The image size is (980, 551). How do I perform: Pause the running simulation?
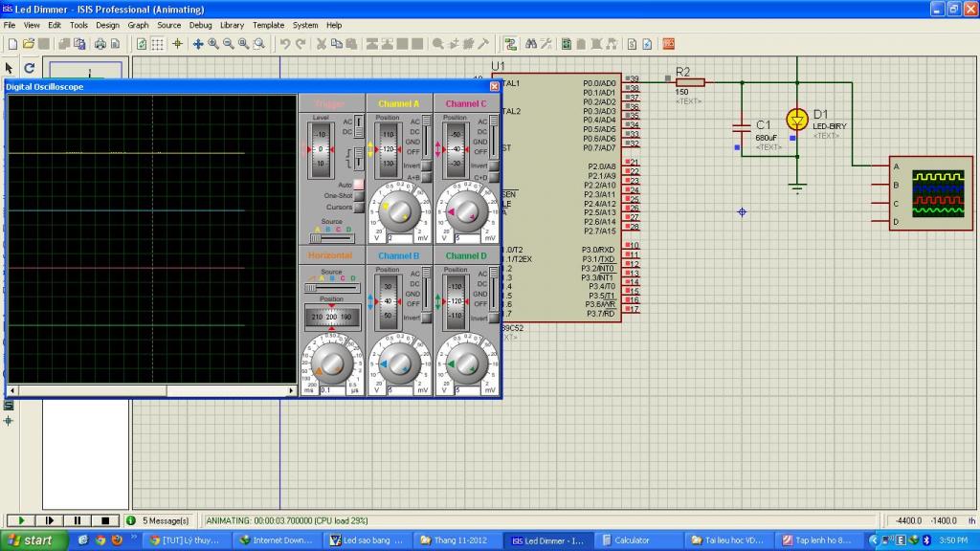tap(77, 520)
